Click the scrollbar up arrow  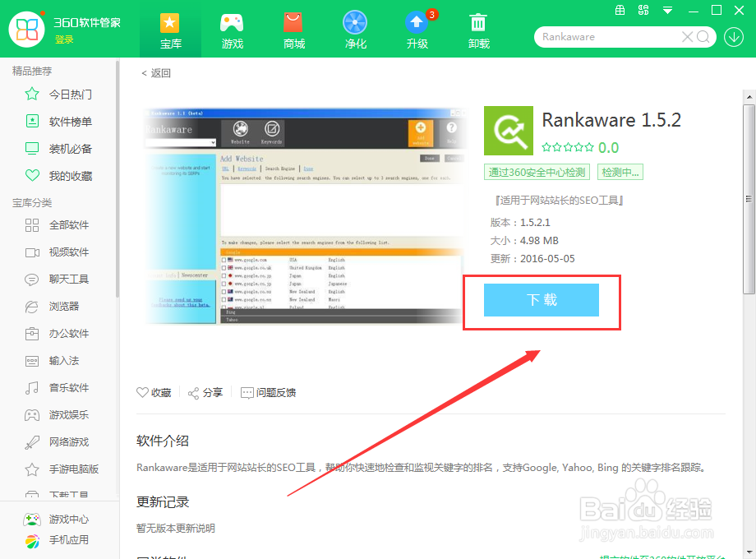point(749,96)
